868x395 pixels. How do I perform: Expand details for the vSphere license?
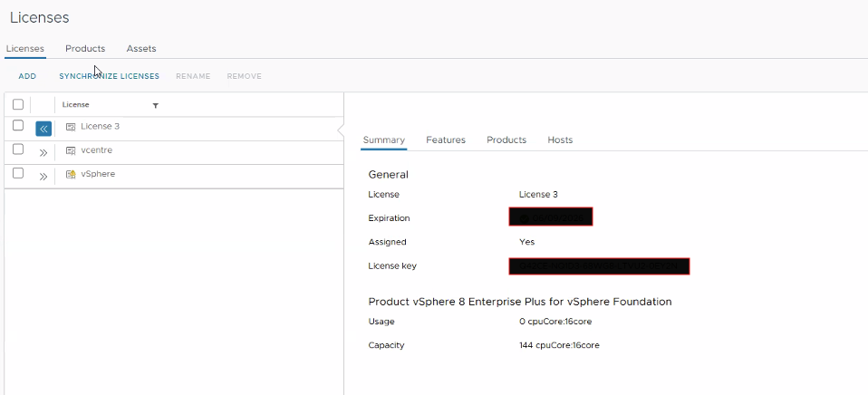tap(43, 176)
